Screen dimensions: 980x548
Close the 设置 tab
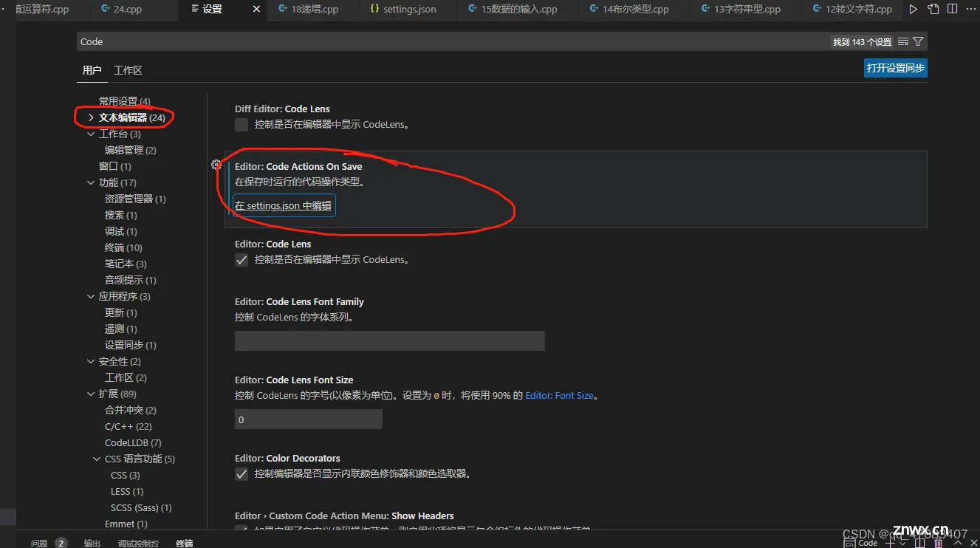[256, 10]
